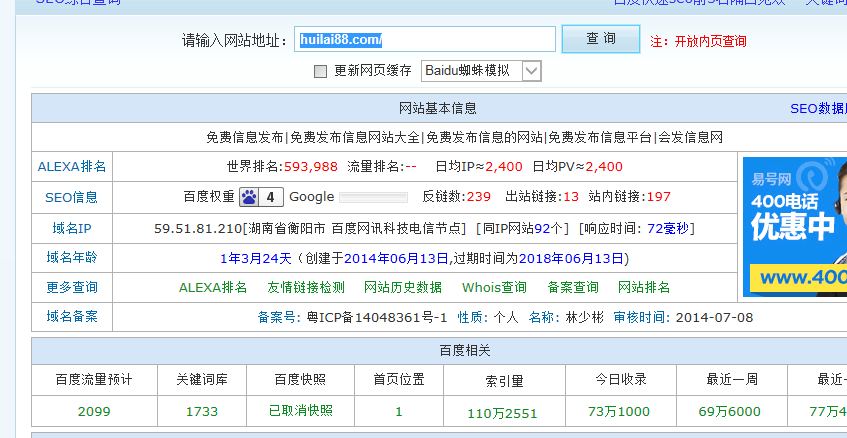
Task: Click the 日均IP value 2,400
Action: pyautogui.click(x=504, y=167)
